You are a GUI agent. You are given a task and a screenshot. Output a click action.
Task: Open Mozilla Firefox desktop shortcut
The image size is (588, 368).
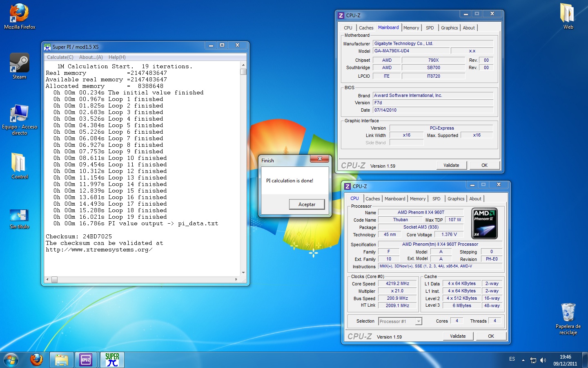tap(20, 16)
